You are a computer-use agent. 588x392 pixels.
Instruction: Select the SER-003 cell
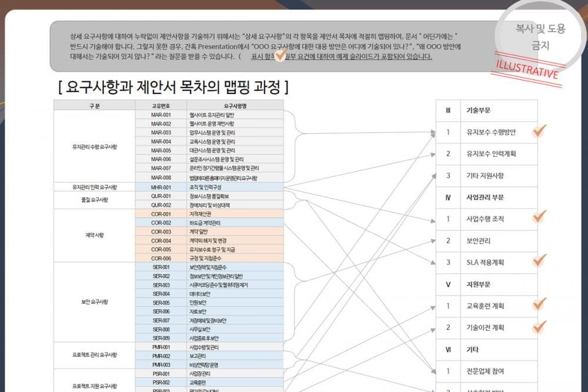pyautogui.click(x=161, y=285)
